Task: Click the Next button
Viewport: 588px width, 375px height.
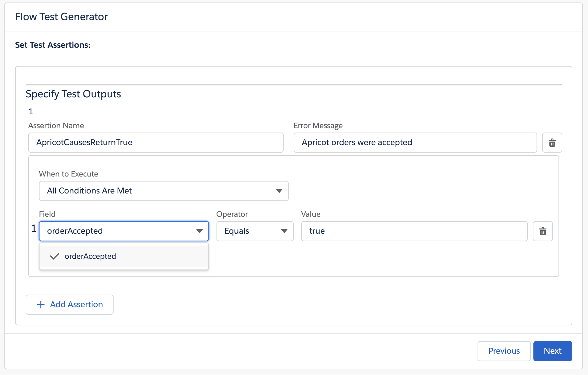Action: click(552, 351)
